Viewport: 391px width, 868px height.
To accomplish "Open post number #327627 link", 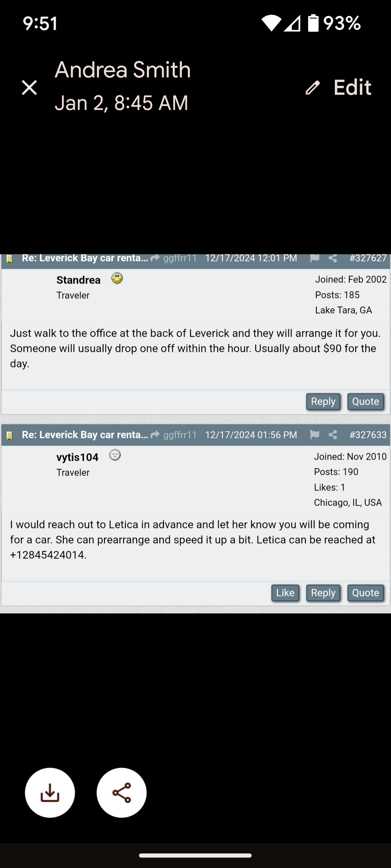I will [368, 258].
